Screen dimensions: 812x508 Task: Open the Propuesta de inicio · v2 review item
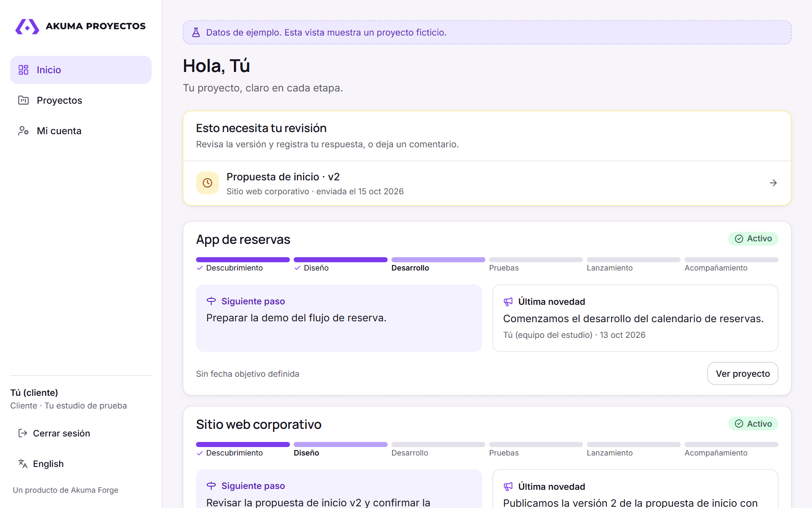[x=487, y=183]
